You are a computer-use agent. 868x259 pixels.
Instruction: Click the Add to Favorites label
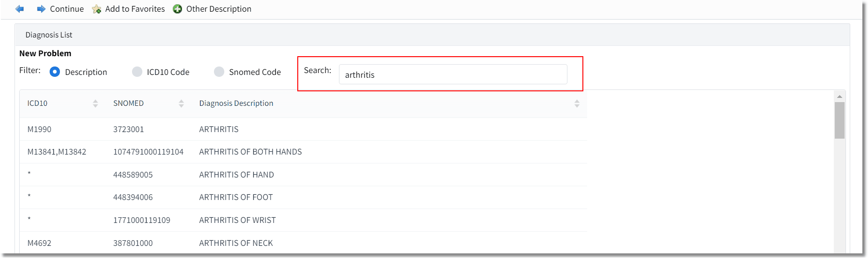[135, 9]
